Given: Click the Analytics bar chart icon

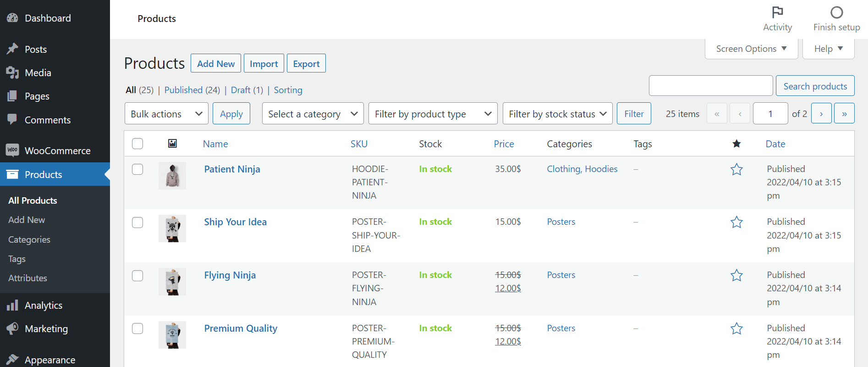Looking at the screenshot, I should [x=12, y=305].
